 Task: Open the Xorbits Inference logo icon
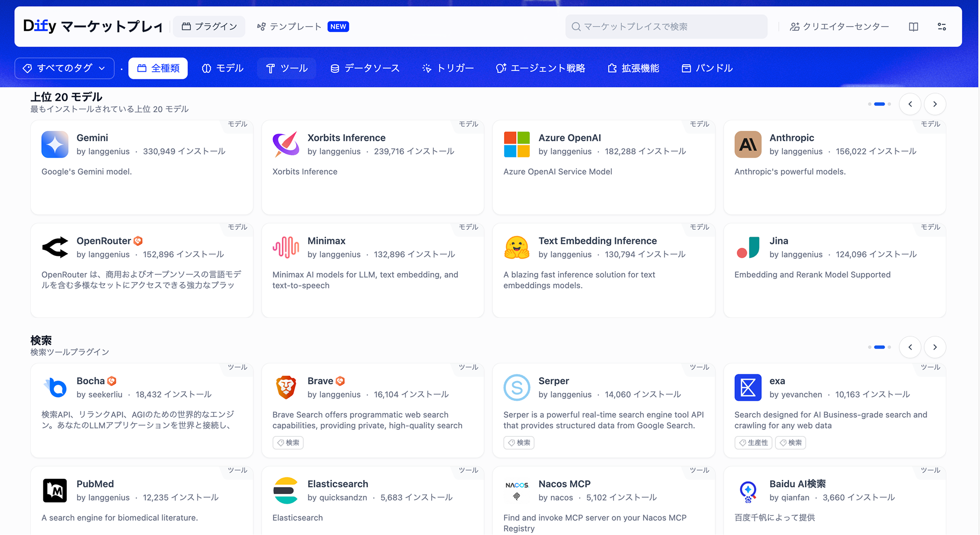pyautogui.click(x=286, y=144)
